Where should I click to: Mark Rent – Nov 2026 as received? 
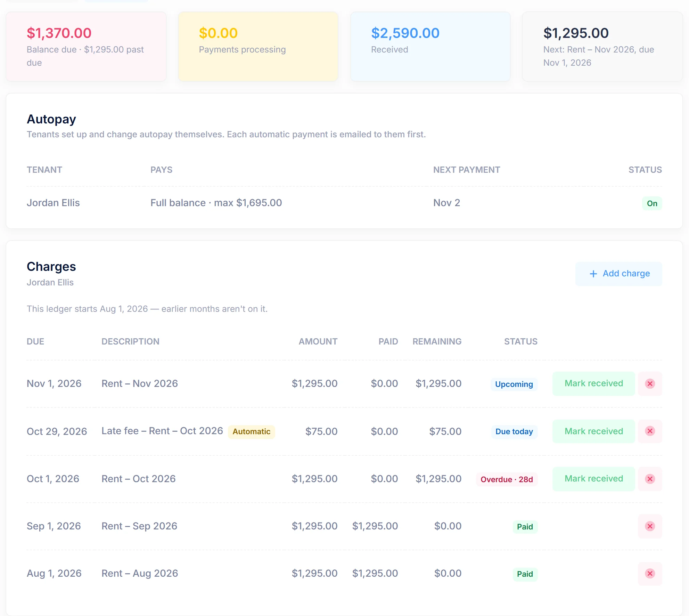[x=593, y=383]
